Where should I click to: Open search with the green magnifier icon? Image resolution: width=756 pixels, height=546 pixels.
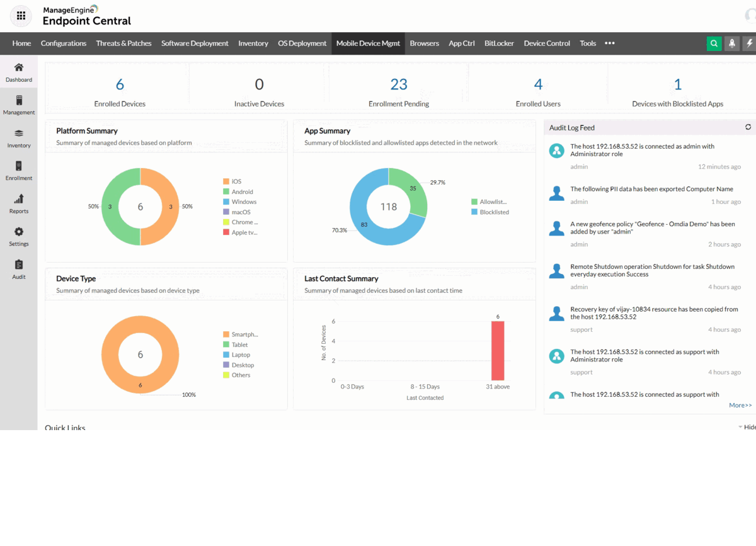(714, 43)
